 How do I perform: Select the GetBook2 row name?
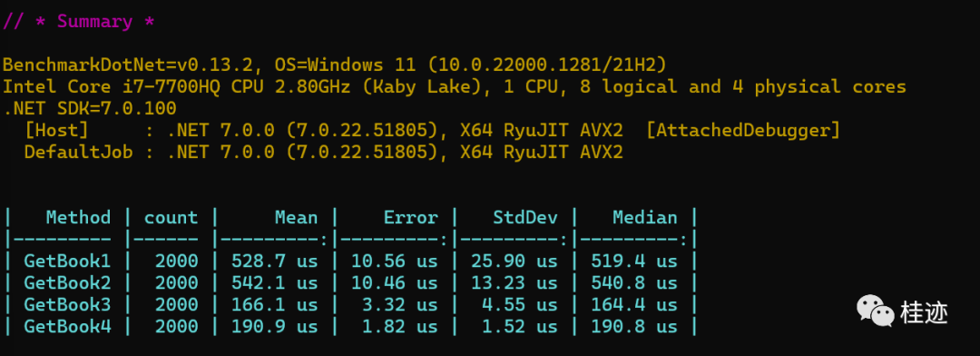67,282
